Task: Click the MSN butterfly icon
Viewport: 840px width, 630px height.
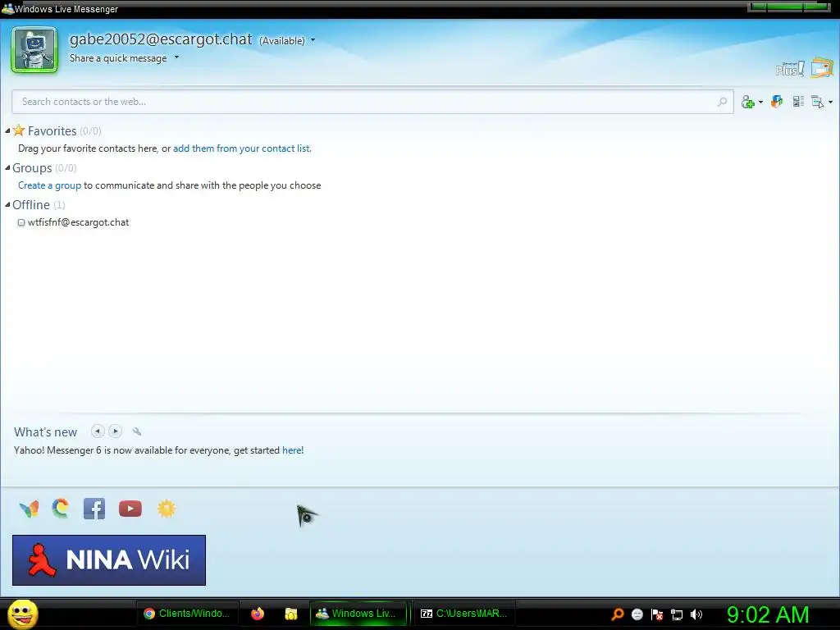Action: 29,509
